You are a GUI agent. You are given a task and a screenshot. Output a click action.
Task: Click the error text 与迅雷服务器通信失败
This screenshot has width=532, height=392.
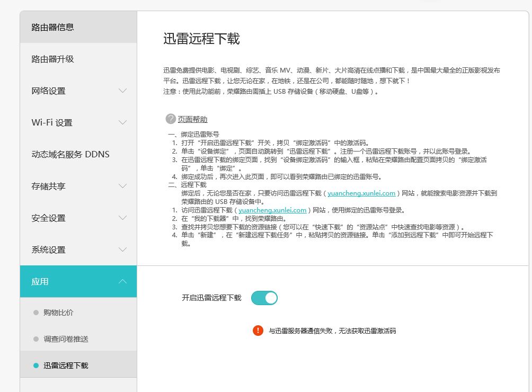300,331
